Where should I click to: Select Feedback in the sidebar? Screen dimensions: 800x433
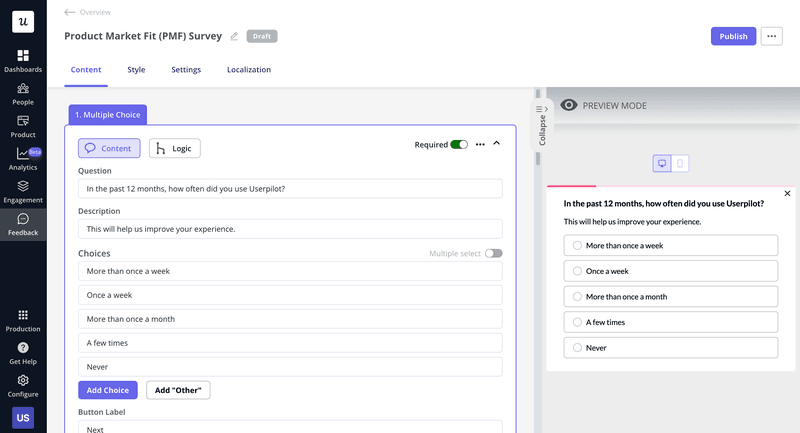coord(23,224)
